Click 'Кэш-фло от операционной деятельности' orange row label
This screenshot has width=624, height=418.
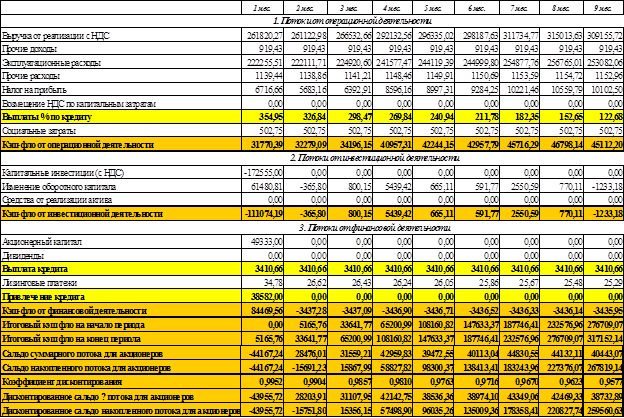pyautogui.click(x=78, y=144)
